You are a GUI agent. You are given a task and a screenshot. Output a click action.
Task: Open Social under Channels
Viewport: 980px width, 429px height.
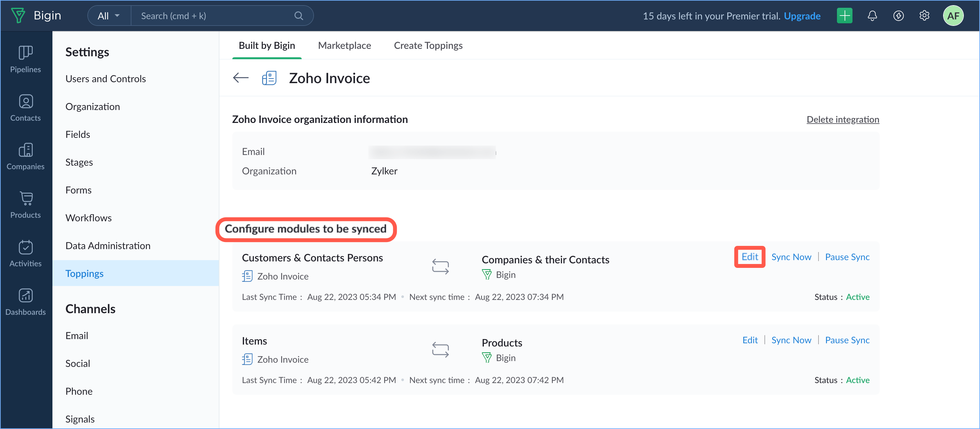[78, 363]
